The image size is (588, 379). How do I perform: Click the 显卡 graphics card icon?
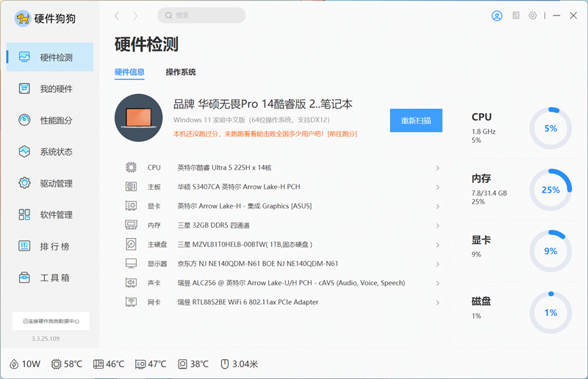point(131,206)
